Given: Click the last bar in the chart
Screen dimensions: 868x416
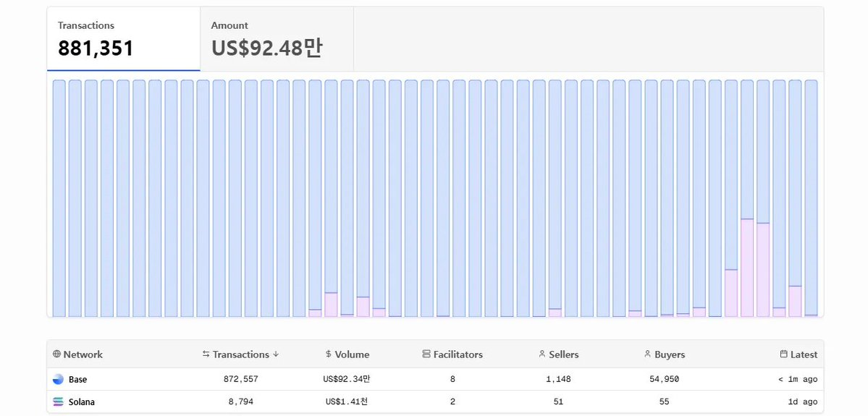Looking at the screenshot, I should (x=811, y=198).
